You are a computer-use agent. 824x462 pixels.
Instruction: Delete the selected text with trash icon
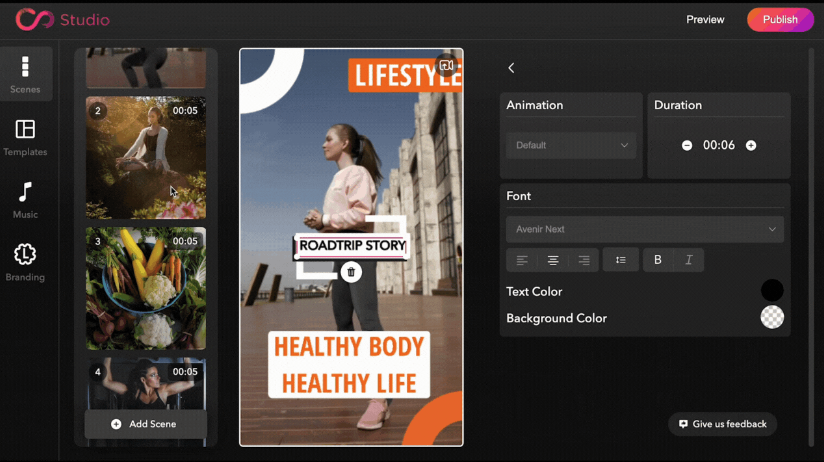pos(351,272)
